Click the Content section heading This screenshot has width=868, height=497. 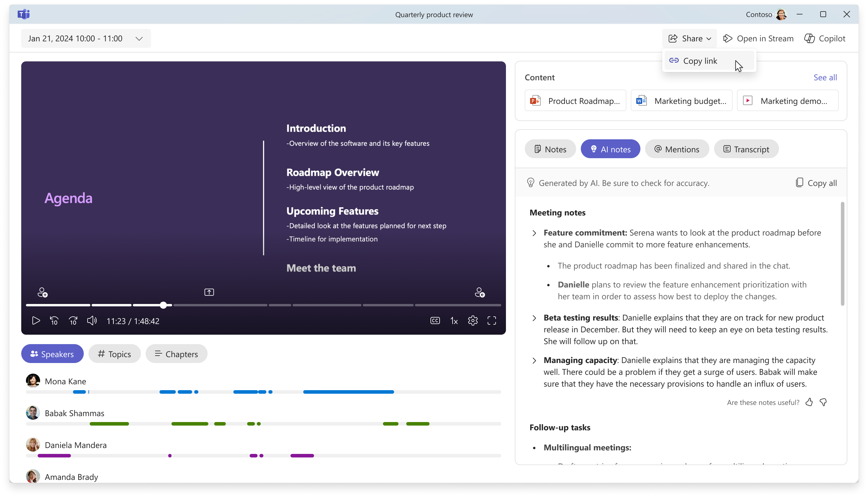pos(539,78)
